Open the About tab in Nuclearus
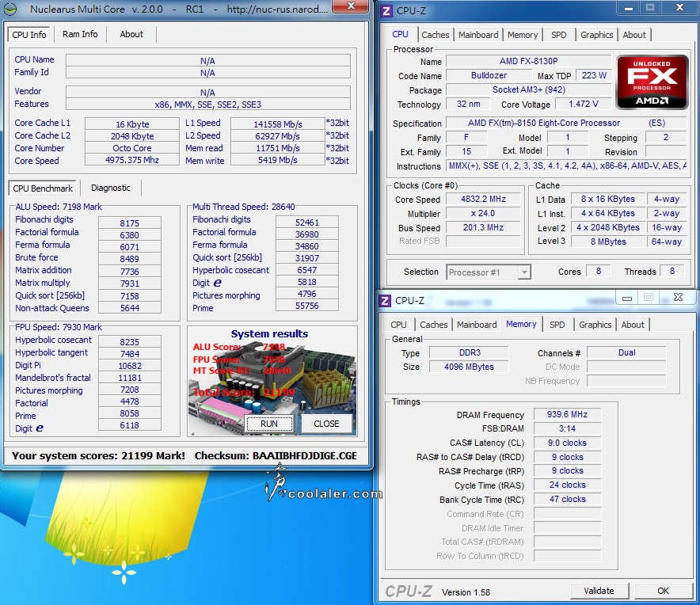Viewport: 700px width, 605px height. 131,34
